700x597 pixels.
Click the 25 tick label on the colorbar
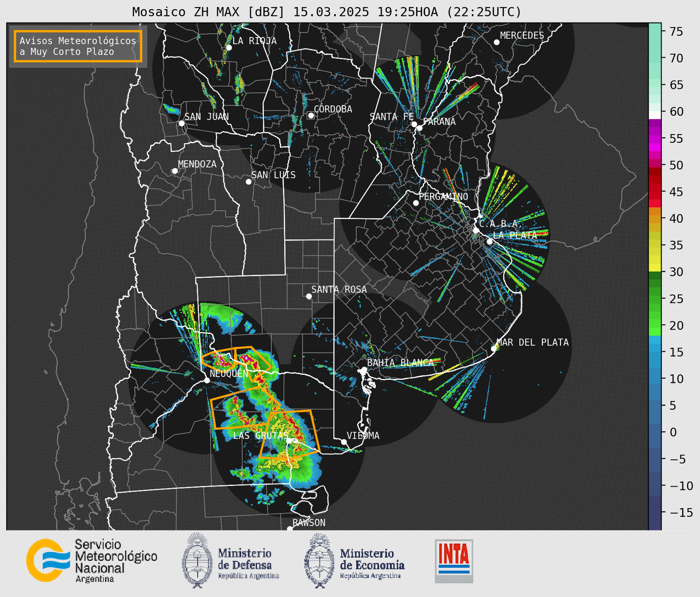[676, 299]
